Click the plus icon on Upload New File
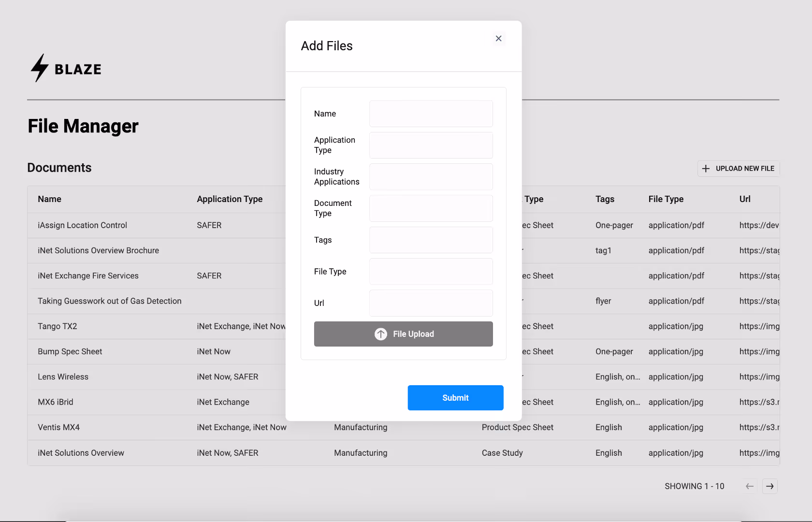Viewport: 812px width, 522px height. click(x=706, y=168)
